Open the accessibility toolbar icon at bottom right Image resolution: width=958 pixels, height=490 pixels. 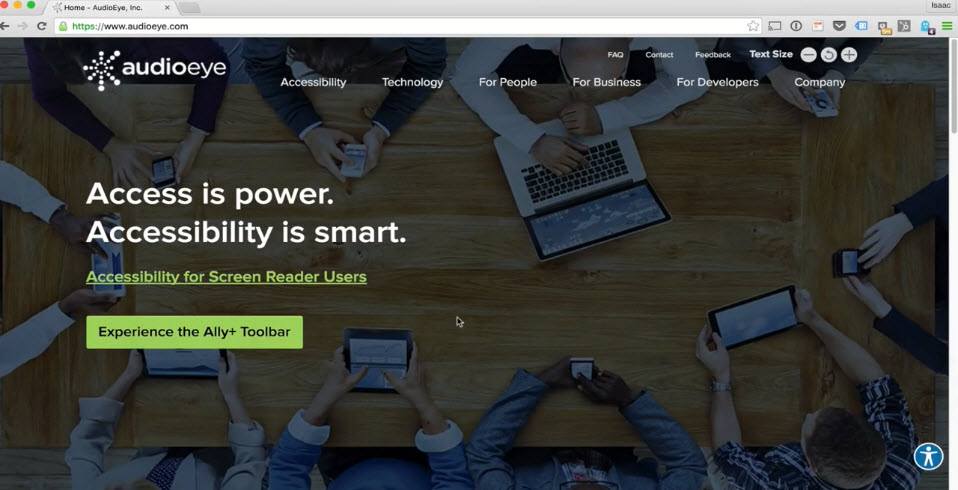[x=929, y=456]
